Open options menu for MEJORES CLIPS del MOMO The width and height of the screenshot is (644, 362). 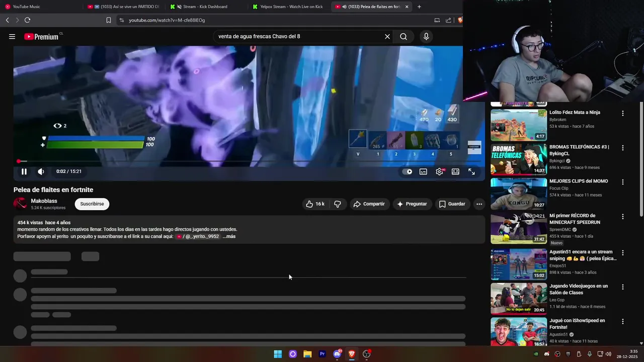click(623, 182)
